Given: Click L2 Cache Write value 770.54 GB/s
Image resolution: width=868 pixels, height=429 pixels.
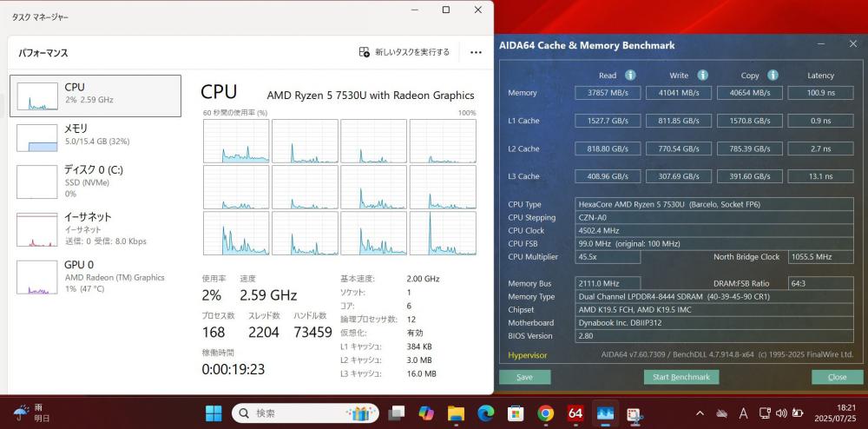Looking at the screenshot, I should pyautogui.click(x=679, y=148).
